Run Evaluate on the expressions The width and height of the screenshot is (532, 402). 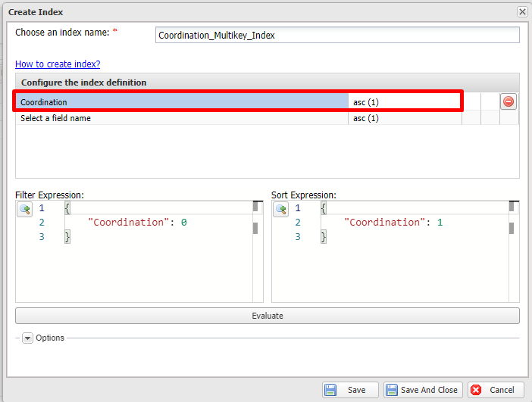point(267,316)
